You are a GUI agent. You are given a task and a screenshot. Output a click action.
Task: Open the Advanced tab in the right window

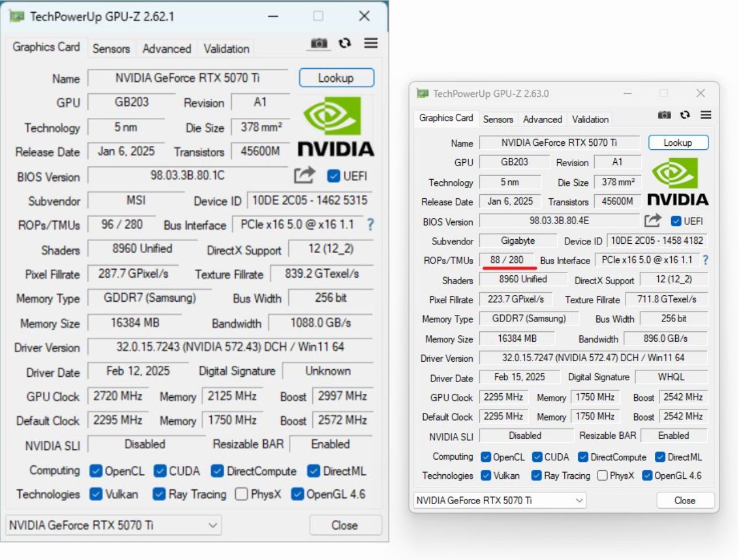pos(542,119)
